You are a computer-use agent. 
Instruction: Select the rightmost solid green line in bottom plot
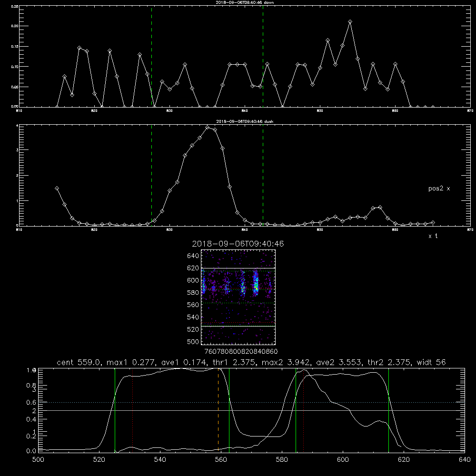pyautogui.click(x=388, y=410)
